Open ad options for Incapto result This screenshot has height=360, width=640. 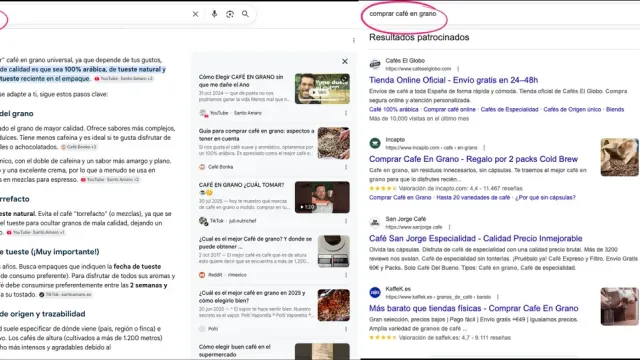(x=484, y=148)
